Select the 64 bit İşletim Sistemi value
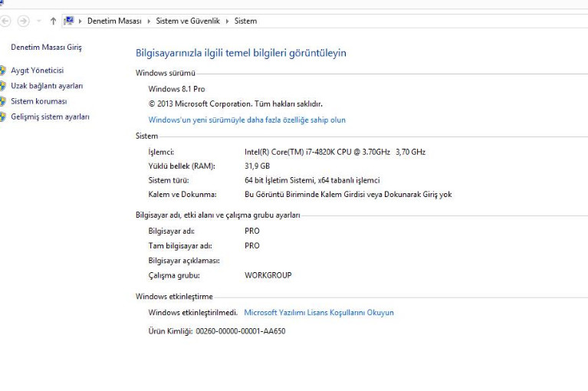This screenshot has width=588, height=391. pyautogui.click(x=312, y=180)
